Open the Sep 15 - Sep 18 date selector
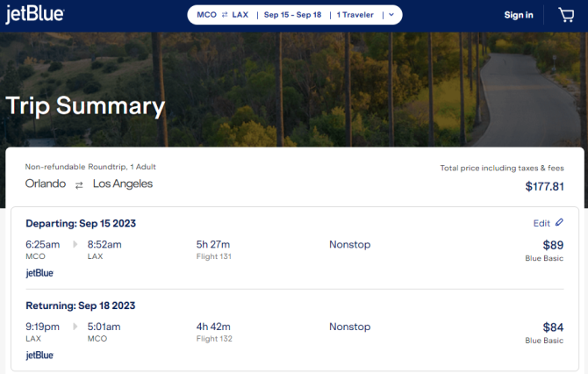The width and height of the screenshot is (588, 374). click(x=292, y=15)
